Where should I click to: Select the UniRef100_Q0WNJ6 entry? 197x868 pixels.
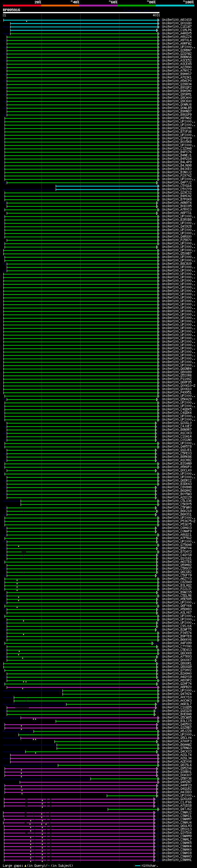pyautogui.click(x=177, y=104)
